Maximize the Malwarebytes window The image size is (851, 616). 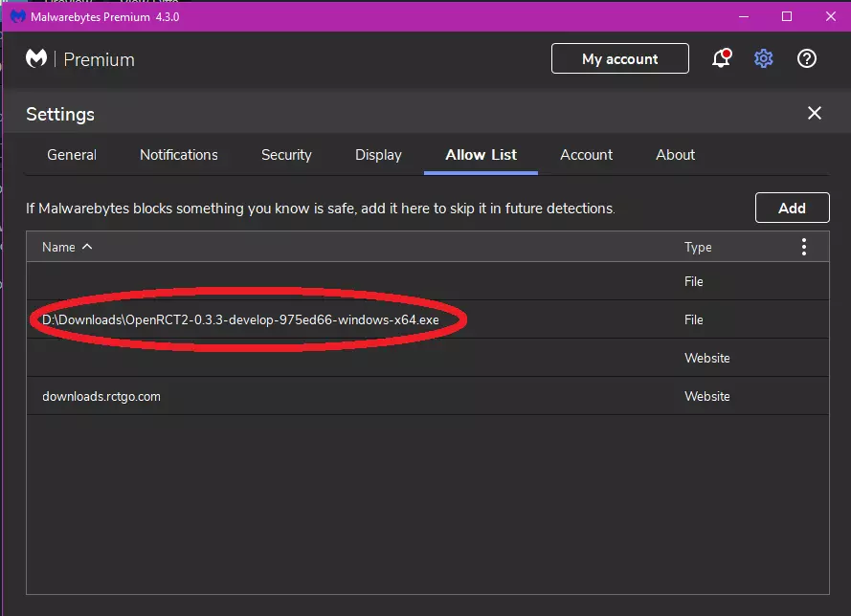point(787,16)
